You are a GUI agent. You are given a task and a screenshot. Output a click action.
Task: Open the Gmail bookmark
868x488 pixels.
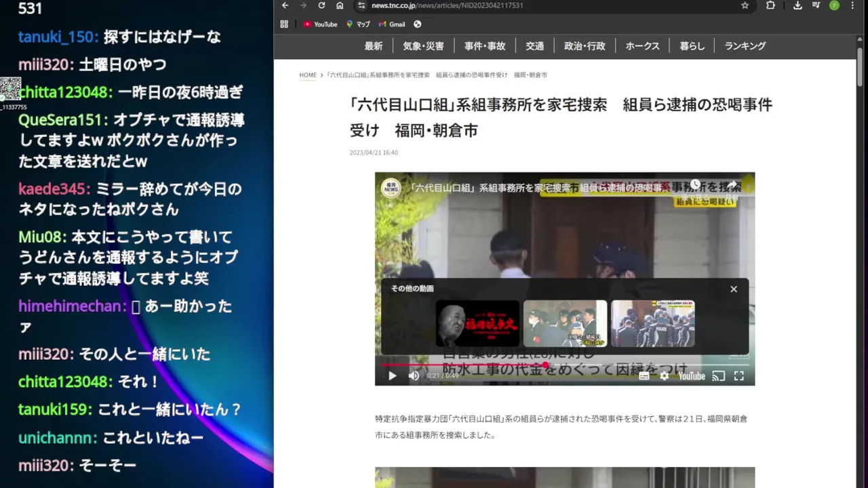point(392,24)
